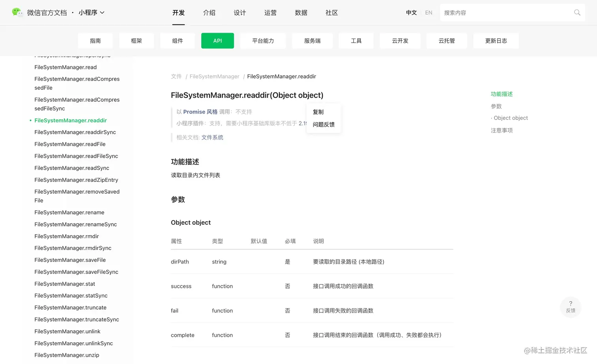
Task: Open the 介绍 top menu
Action: 209,13
